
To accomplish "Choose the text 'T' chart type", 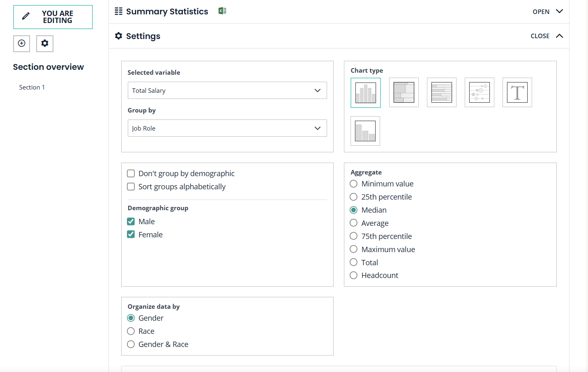I will (517, 92).
